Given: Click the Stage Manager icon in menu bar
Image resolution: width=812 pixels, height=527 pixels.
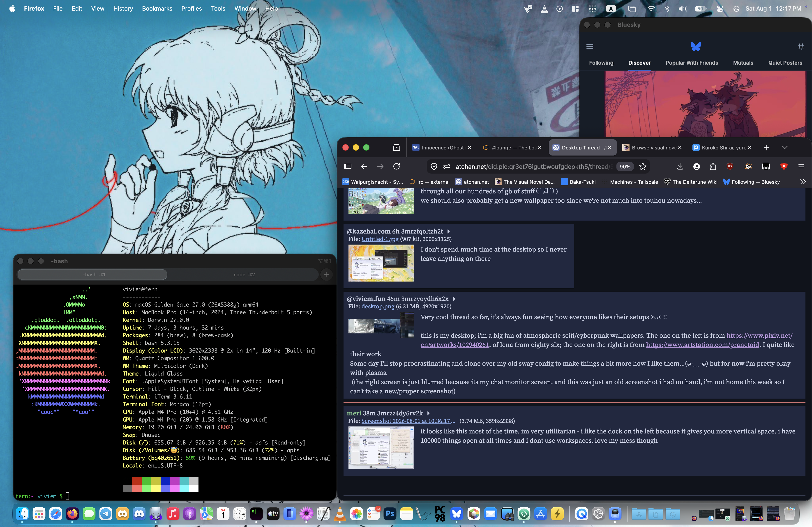Looking at the screenshot, I should click(x=632, y=9).
